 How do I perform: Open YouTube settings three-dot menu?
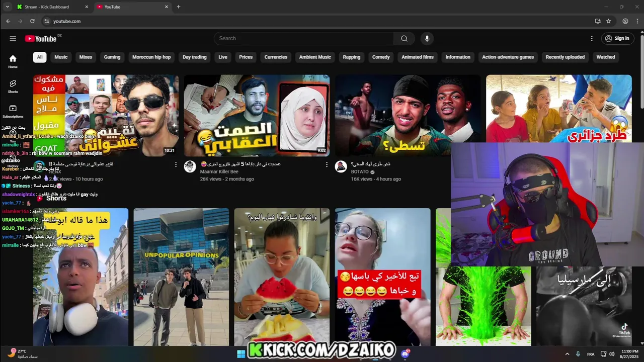pos(592,38)
